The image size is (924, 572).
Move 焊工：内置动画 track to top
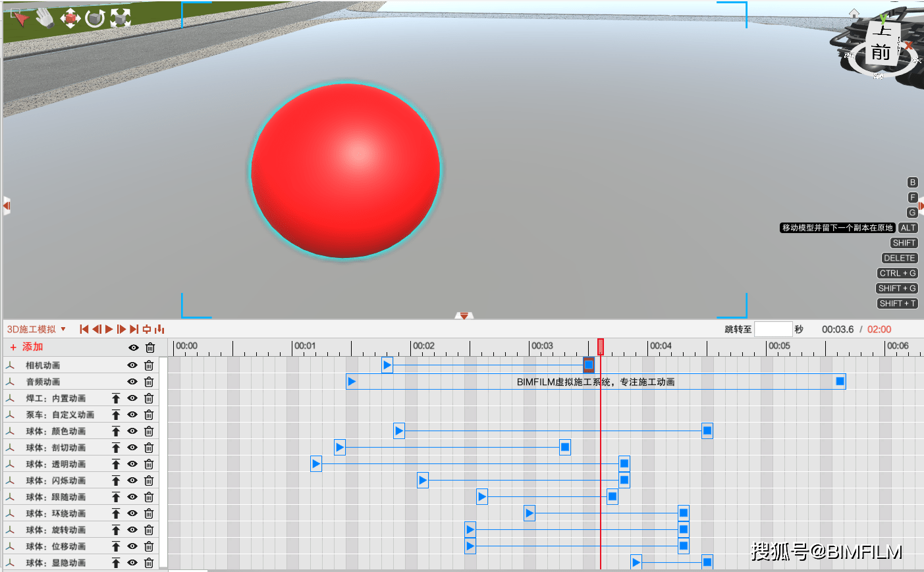[116, 398]
